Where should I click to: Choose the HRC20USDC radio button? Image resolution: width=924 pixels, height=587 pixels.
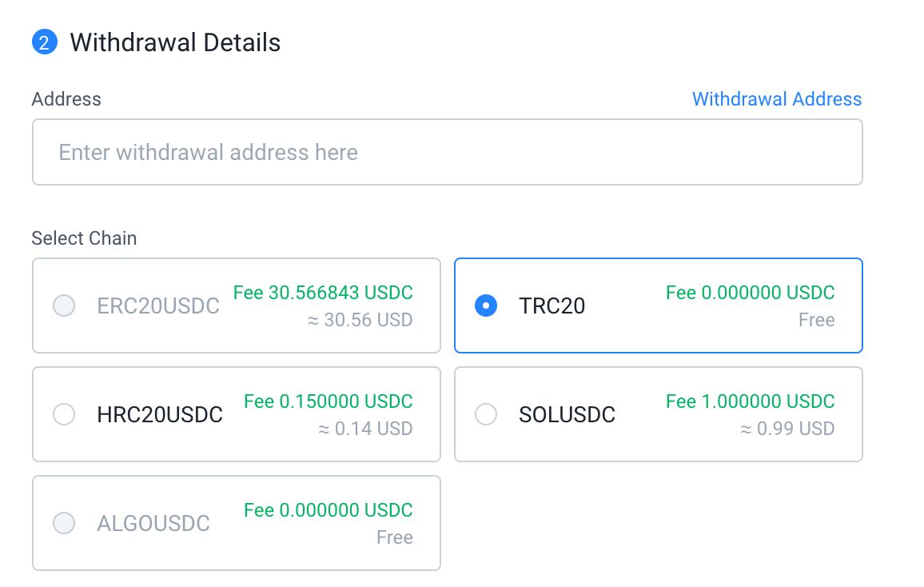tap(64, 414)
